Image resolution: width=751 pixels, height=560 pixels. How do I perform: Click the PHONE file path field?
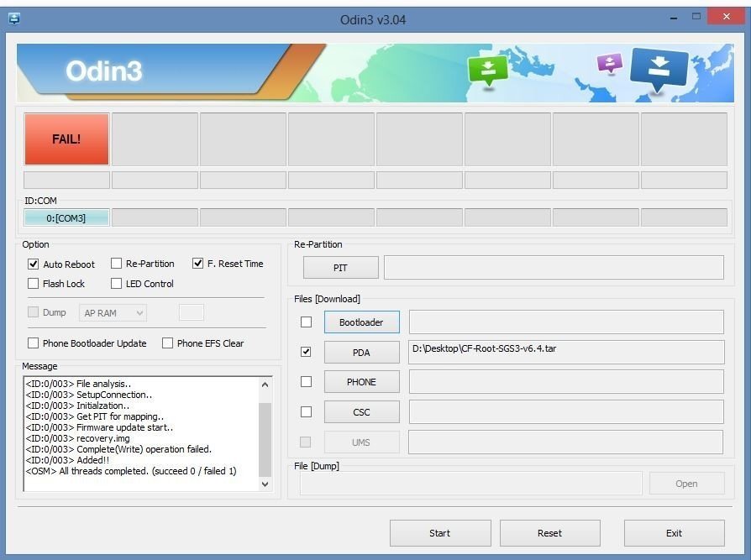(566, 381)
